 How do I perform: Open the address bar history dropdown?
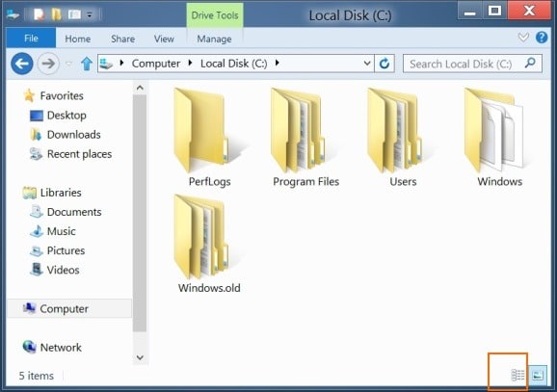pos(367,64)
